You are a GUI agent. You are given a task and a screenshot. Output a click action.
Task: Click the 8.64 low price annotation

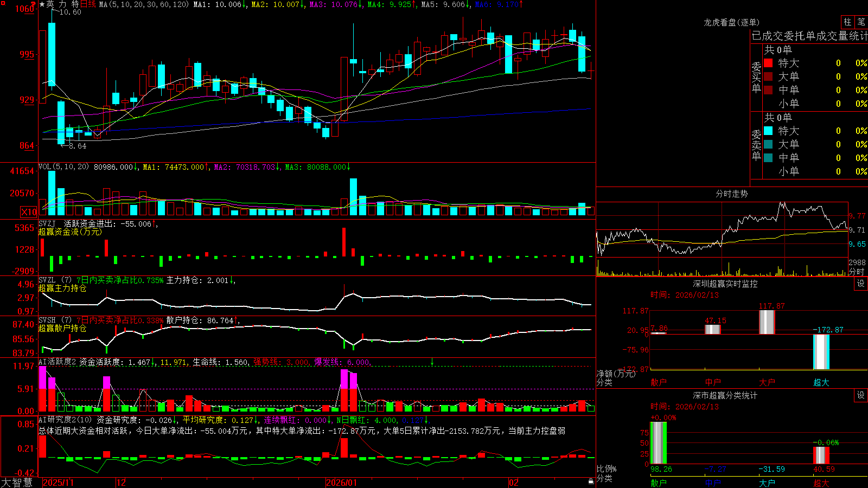point(78,146)
